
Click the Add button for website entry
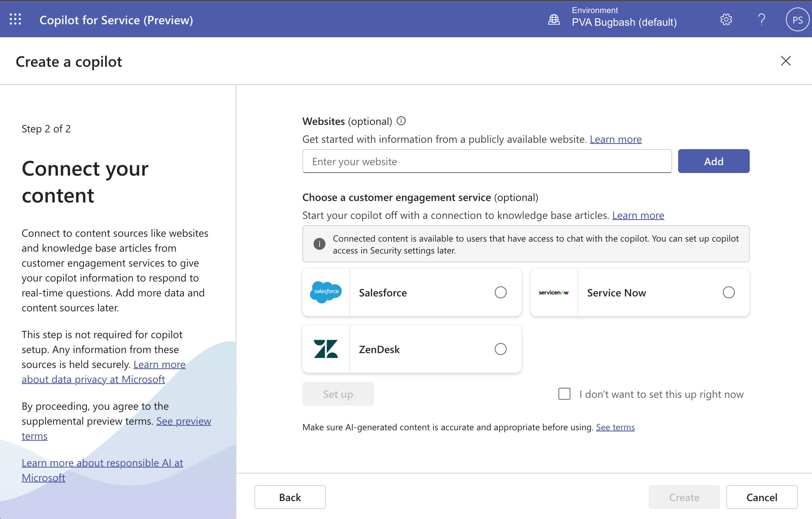point(714,160)
